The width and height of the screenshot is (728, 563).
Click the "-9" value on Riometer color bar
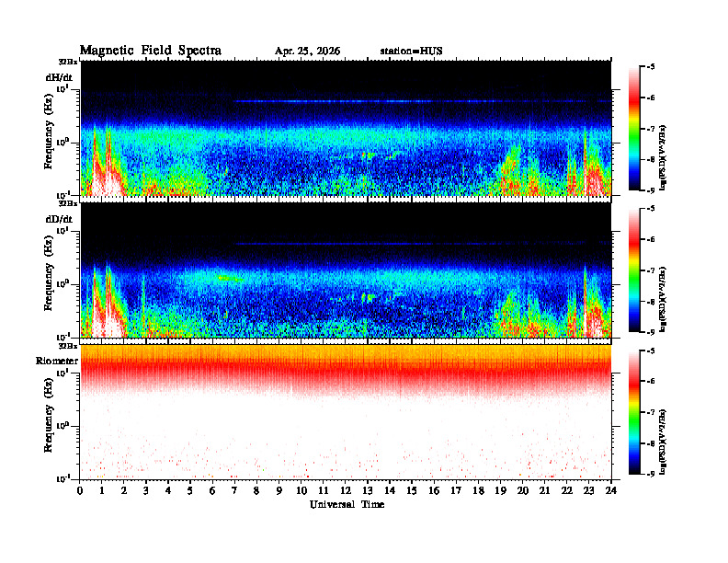pos(652,474)
